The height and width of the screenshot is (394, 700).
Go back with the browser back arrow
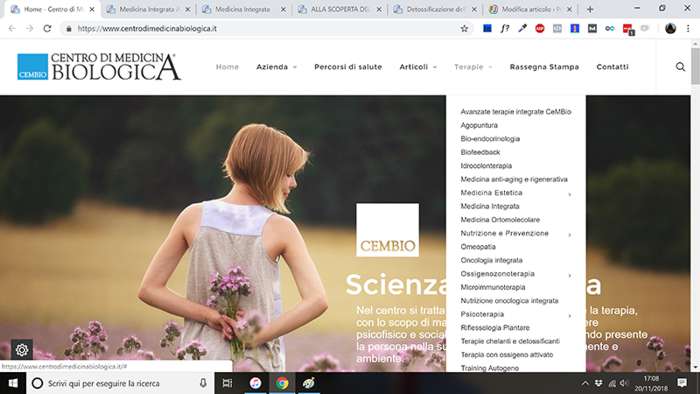[x=12, y=29]
